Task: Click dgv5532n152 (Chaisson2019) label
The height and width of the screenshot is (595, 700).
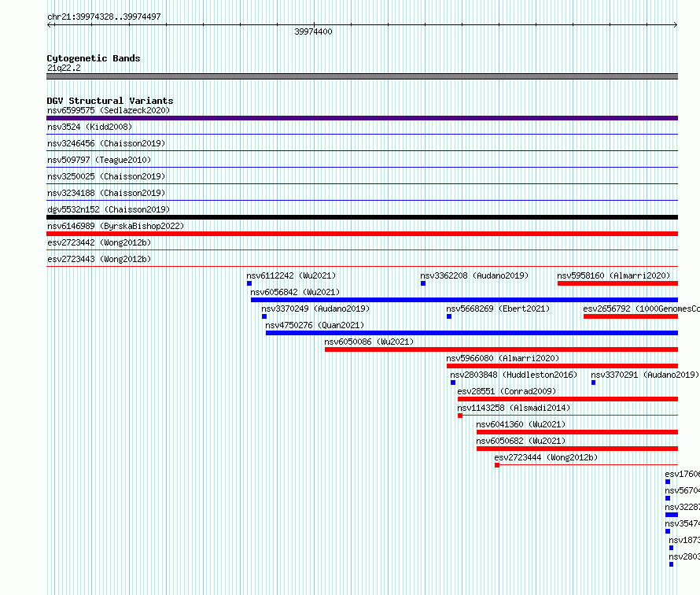Action: 109,209
